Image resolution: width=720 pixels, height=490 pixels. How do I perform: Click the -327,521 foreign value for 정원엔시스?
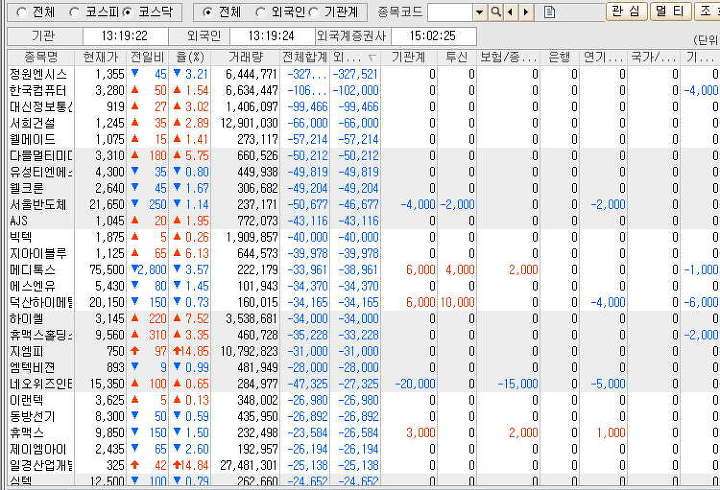click(355, 74)
